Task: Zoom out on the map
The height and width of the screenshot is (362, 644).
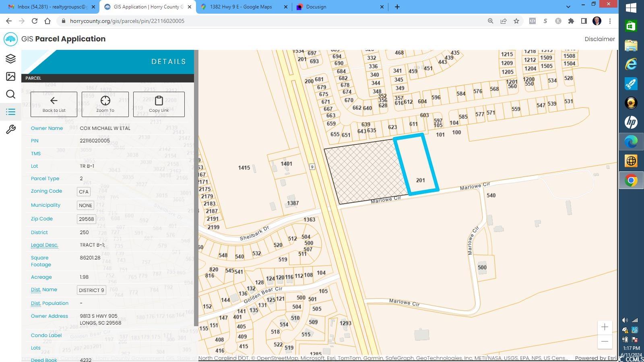Action: point(605,341)
